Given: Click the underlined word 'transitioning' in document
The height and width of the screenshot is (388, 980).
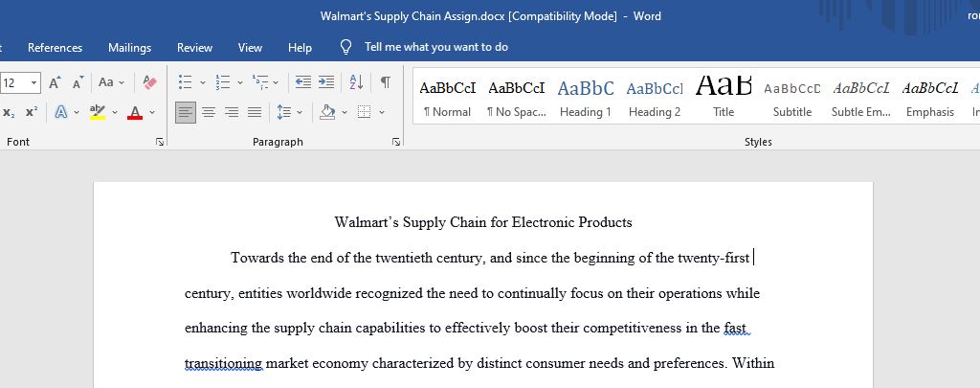Looking at the screenshot, I should click(x=223, y=364).
